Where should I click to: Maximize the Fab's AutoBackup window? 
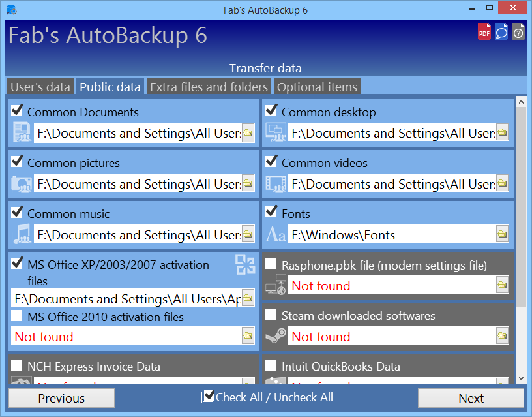tap(489, 7)
